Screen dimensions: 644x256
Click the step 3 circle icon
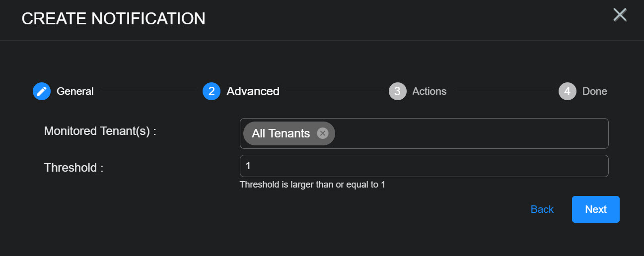point(397,91)
